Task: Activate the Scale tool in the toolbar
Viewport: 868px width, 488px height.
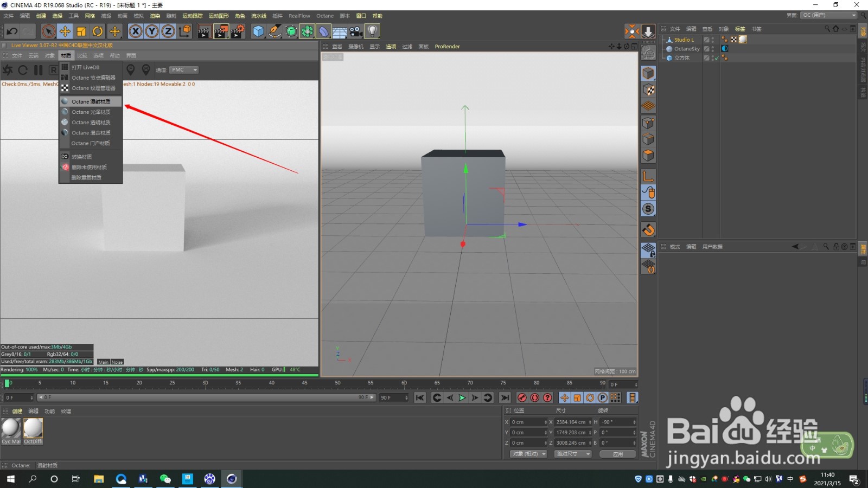Action: coord(81,31)
